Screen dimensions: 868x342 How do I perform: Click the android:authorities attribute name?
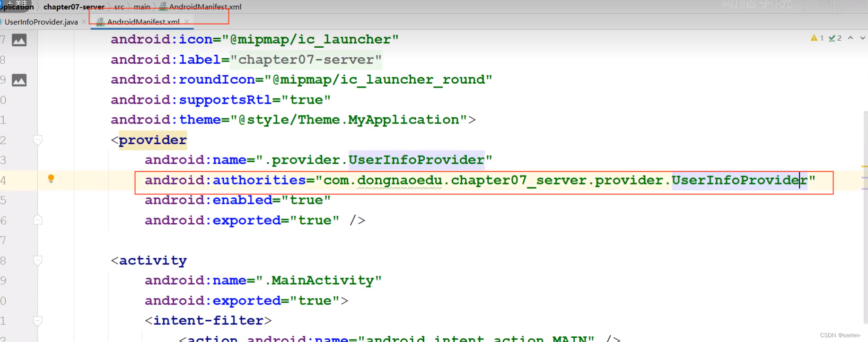point(225,180)
